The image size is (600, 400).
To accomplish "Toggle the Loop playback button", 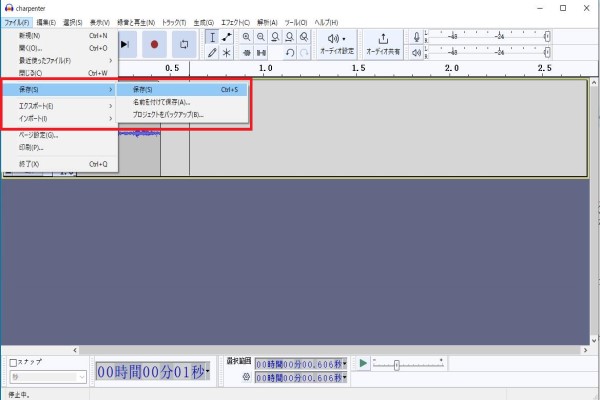I will coord(185,44).
